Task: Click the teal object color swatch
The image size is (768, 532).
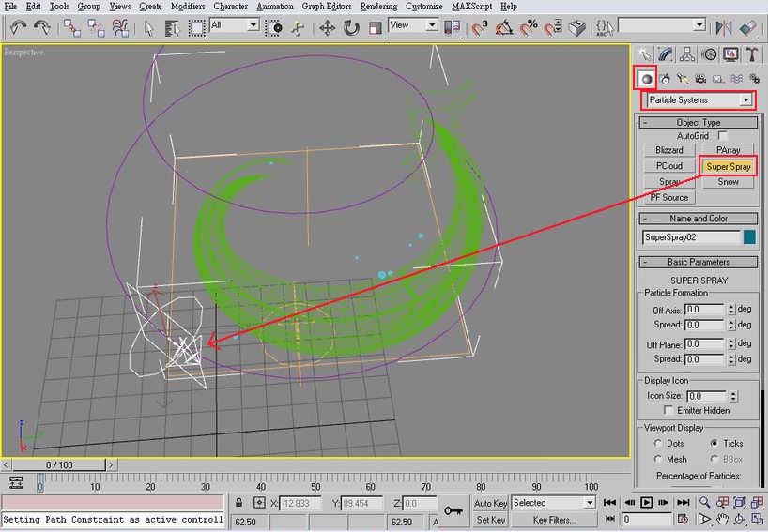Action: coord(749,237)
